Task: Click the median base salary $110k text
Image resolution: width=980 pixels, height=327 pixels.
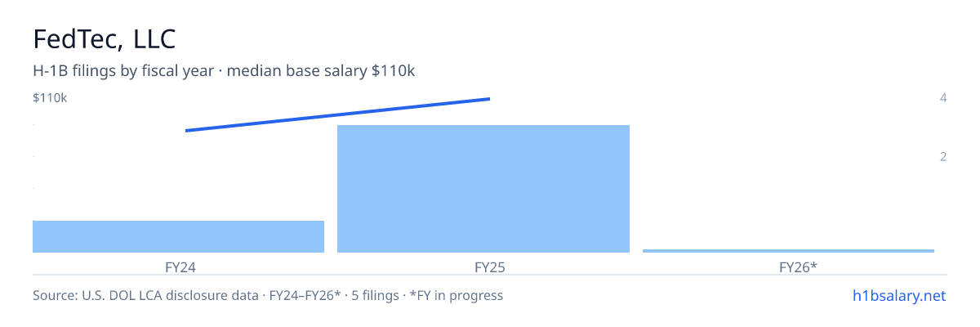Action: pos(321,71)
